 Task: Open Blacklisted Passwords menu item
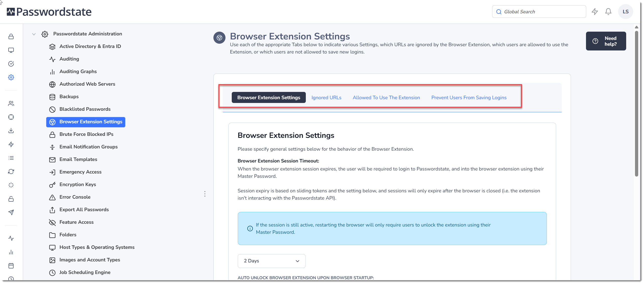pyautogui.click(x=85, y=109)
